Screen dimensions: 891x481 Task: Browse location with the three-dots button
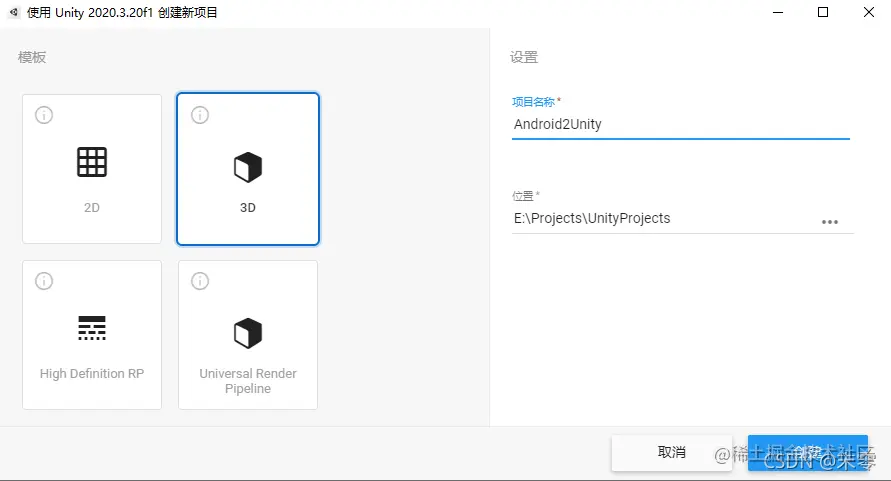pos(830,222)
